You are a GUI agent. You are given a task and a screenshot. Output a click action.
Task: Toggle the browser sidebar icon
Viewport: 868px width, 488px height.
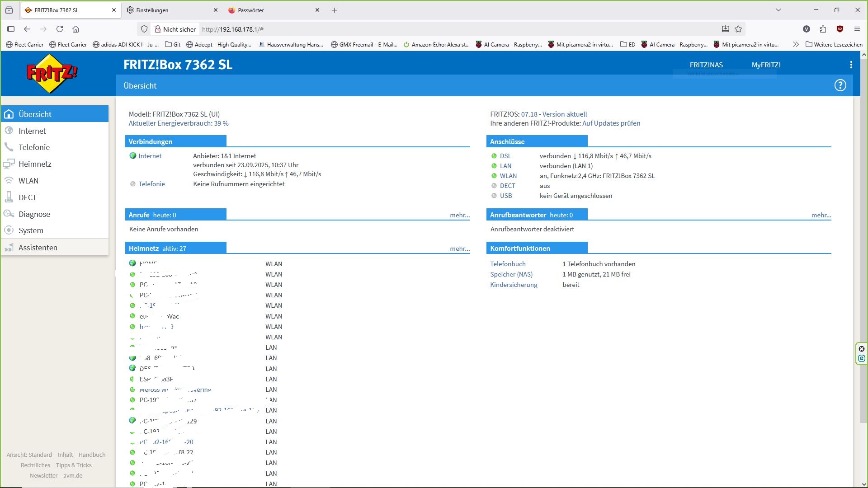click(11, 29)
